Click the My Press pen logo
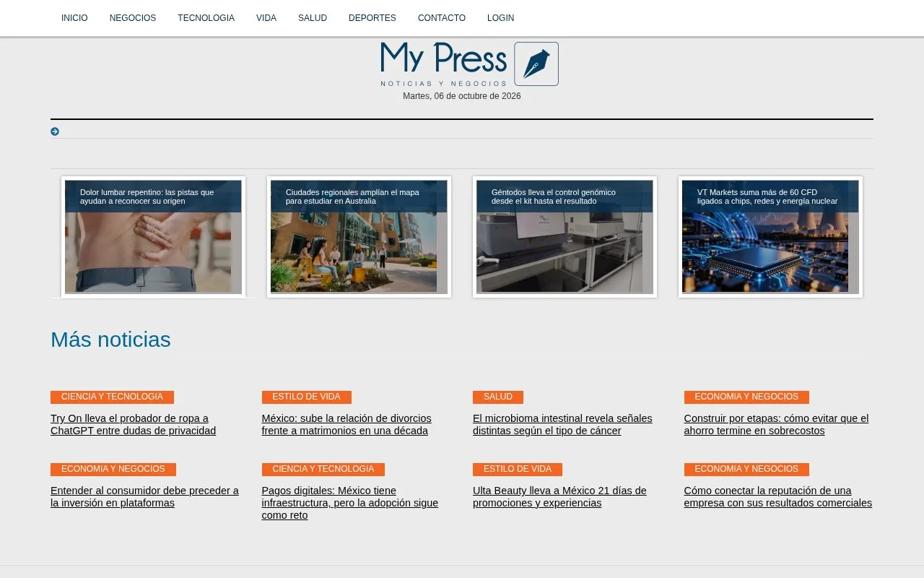The image size is (924, 578). coord(469,64)
